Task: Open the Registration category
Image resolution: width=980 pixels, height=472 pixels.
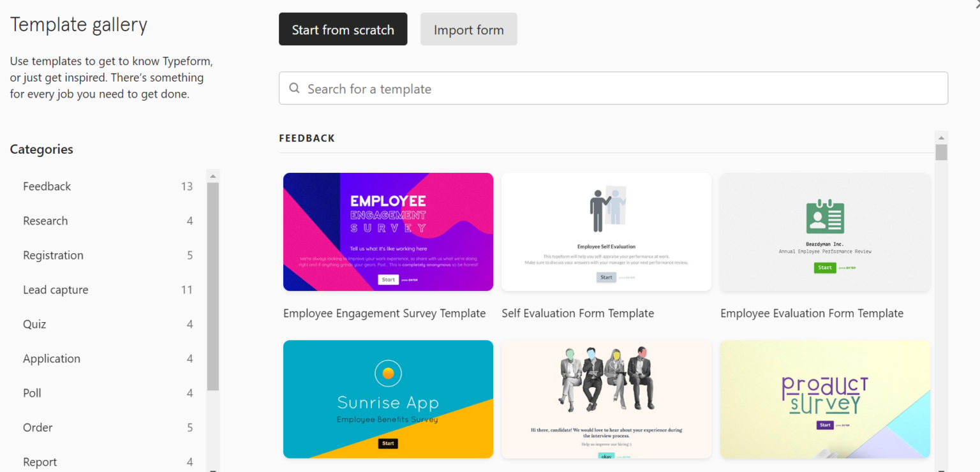Action: pos(53,255)
